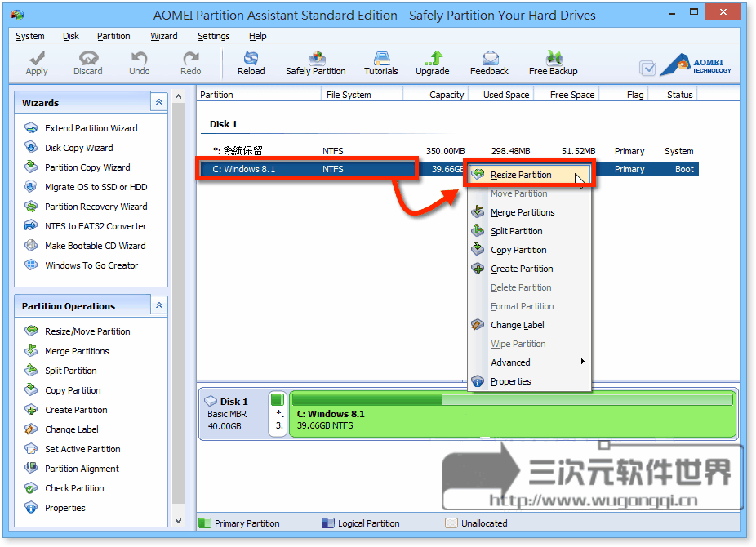Launch the Disk Copy Wizard icon
The height and width of the screenshot is (547, 756).
pos(31,148)
